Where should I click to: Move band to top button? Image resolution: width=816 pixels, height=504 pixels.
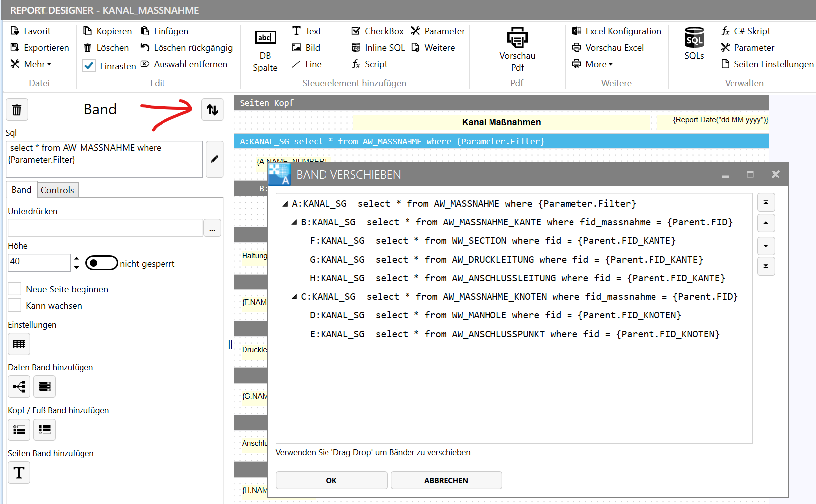(x=766, y=202)
